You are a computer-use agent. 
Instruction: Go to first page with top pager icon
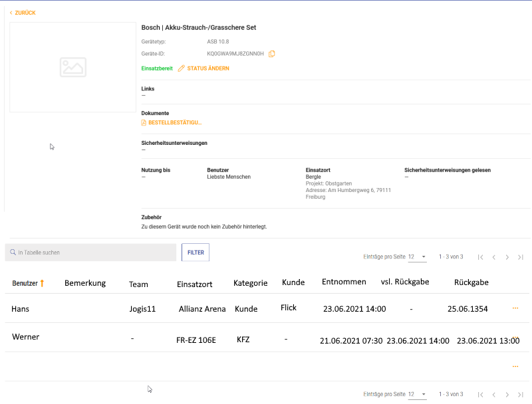480,257
